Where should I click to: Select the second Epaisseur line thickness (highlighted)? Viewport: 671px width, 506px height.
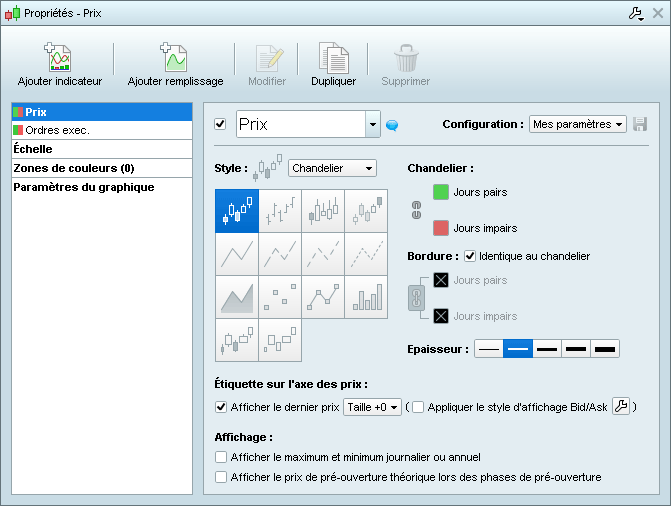point(518,349)
